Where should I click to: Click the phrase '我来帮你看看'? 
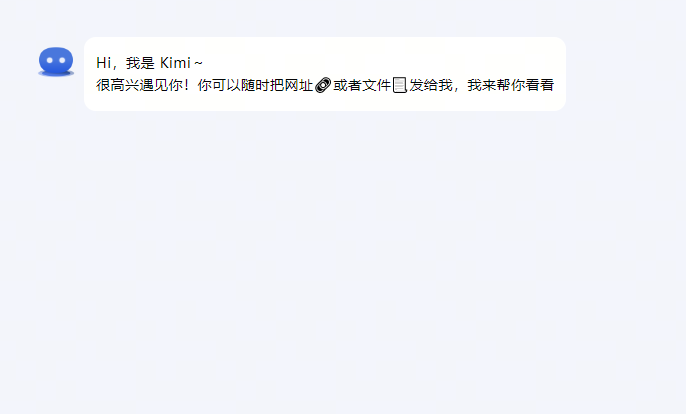point(511,85)
